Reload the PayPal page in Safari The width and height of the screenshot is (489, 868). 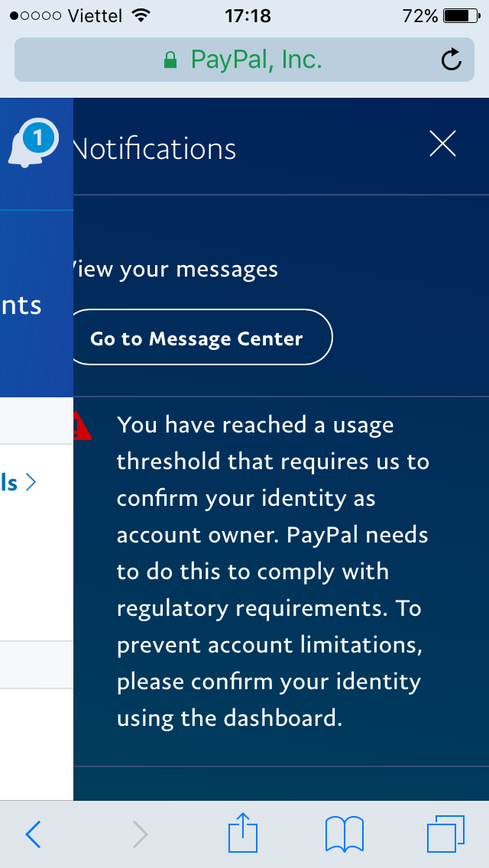[x=452, y=60]
